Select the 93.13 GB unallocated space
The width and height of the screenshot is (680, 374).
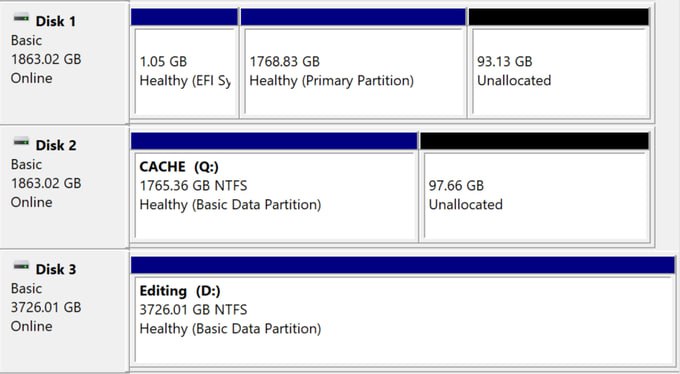[x=560, y=72]
